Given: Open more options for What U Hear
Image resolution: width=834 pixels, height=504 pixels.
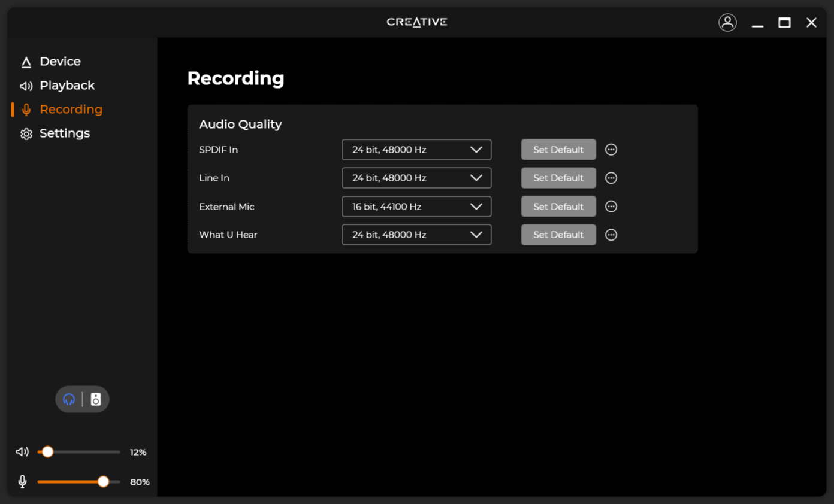Looking at the screenshot, I should coord(611,235).
